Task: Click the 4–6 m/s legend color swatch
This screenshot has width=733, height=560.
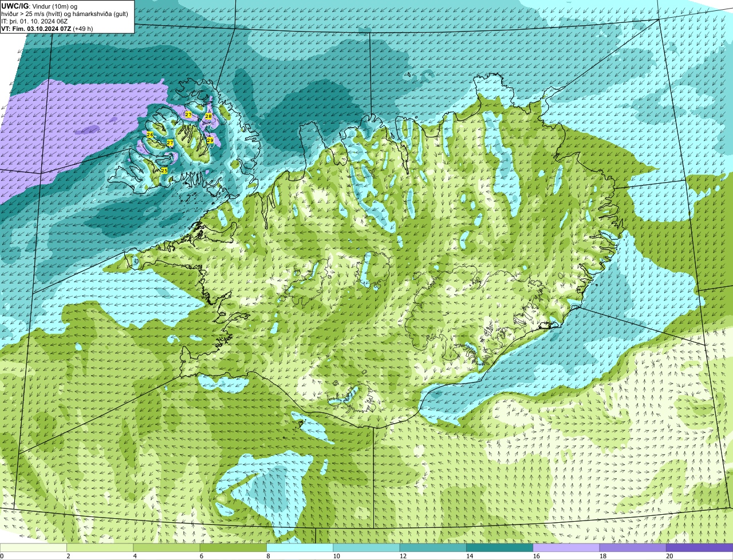Action: pyautogui.click(x=167, y=547)
